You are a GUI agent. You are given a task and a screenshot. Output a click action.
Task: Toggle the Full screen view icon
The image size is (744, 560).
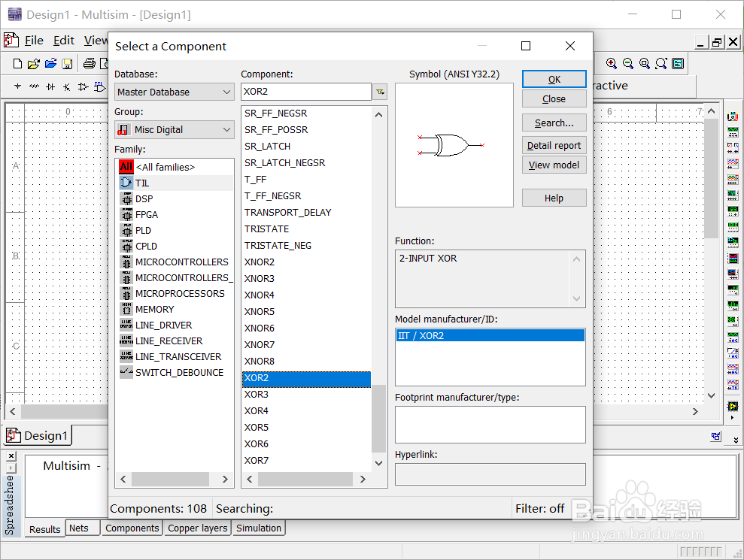[678, 64]
